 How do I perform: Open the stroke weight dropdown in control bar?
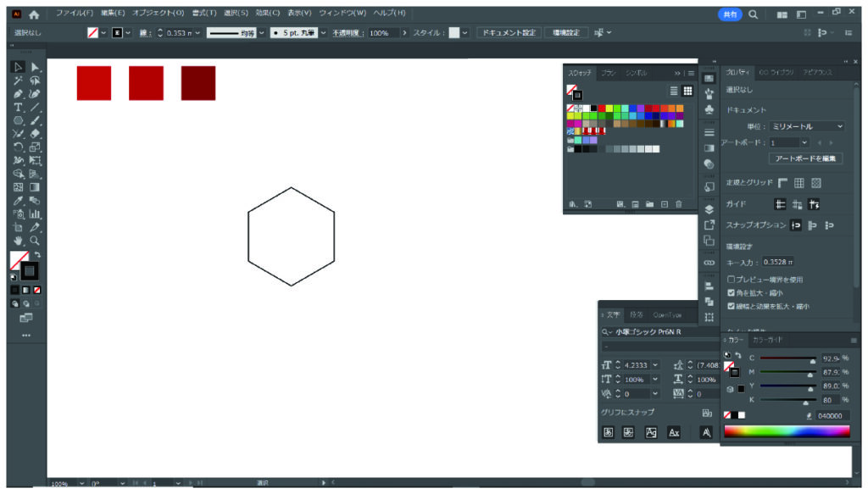198,33
